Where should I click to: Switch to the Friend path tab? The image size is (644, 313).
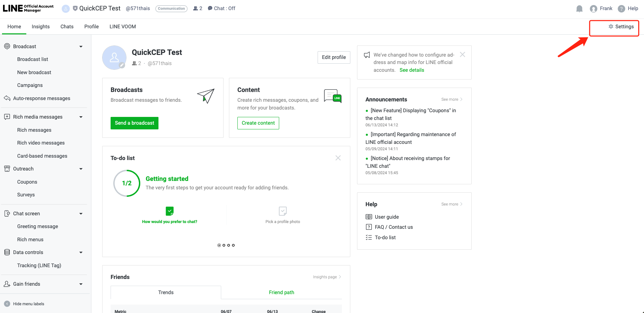click(282, 292)
